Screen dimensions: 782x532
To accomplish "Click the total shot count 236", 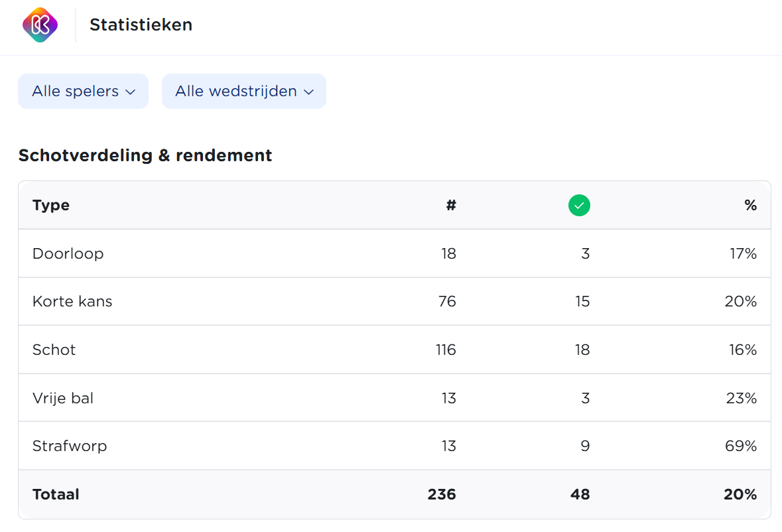I will point(440,494).
